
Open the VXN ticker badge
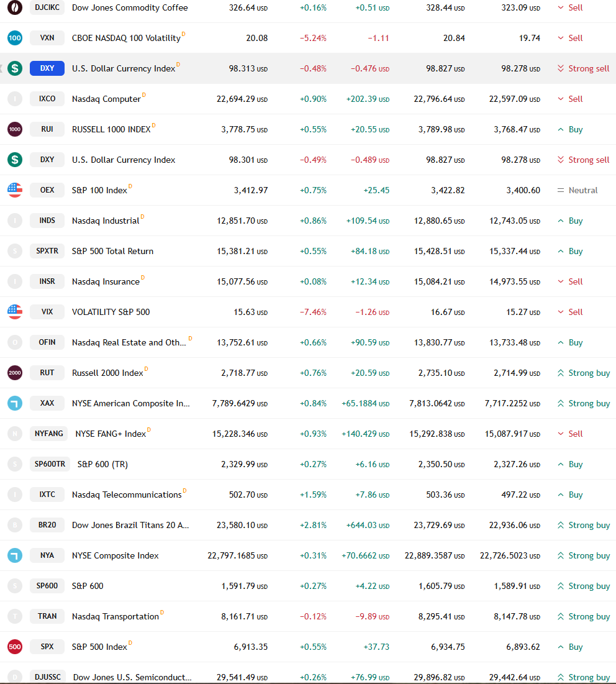[x=47, y=38]
